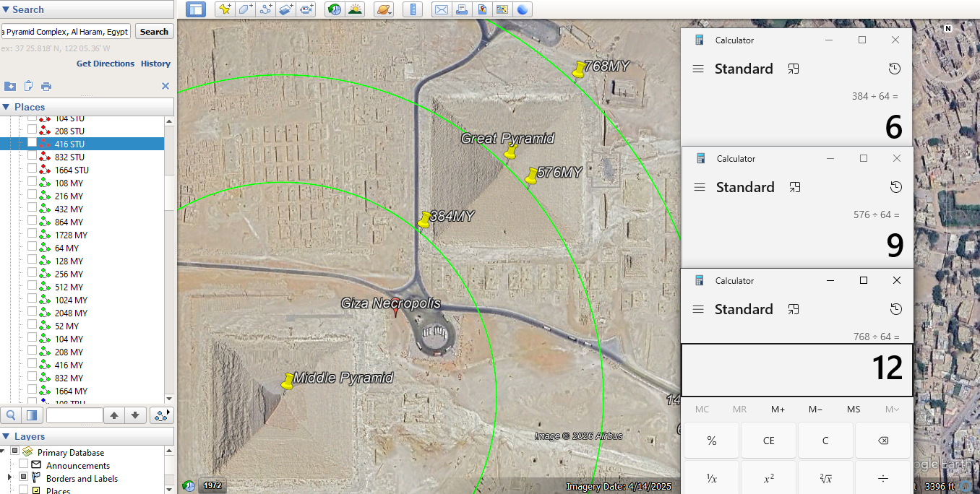Open the memory list M dropdown

892,409
